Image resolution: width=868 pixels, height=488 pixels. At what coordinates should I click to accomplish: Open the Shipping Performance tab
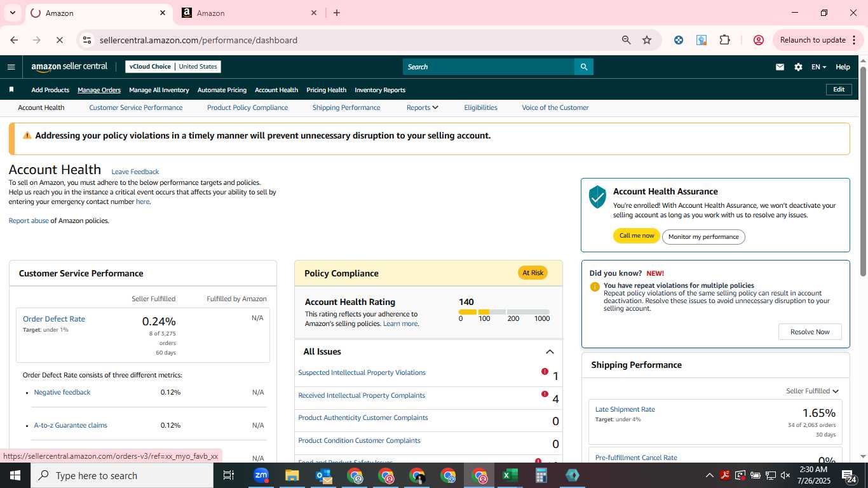[346, 107]
